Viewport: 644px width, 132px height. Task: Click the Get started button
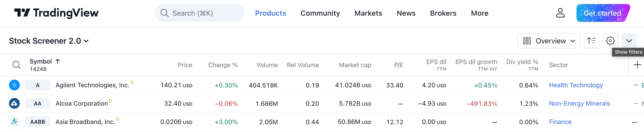[603, 13]
